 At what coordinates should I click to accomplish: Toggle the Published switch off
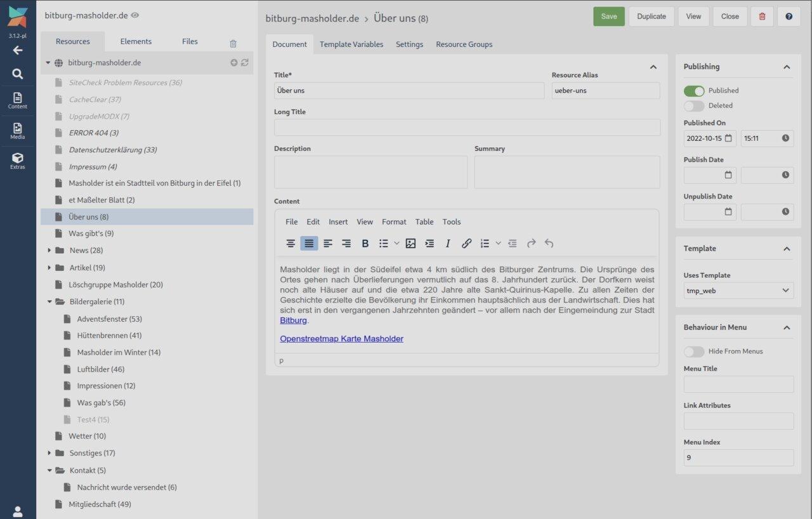(x=694, y=91)
